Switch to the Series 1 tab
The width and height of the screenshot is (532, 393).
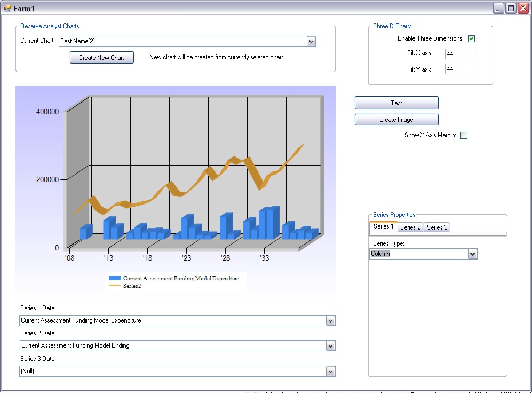coord(384,227)
